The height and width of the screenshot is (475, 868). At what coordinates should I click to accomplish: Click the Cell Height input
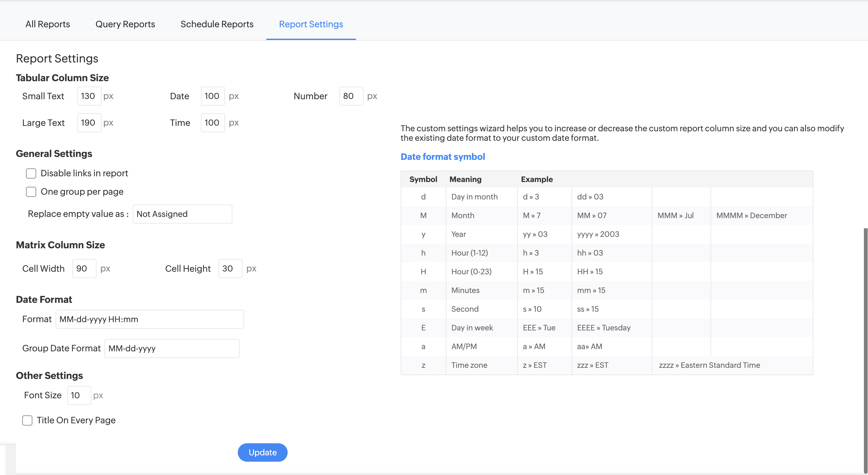point(230,269)
